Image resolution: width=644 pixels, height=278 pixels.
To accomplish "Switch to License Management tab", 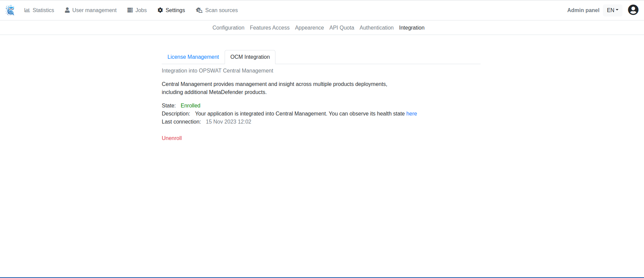I will tap(193, 57).
